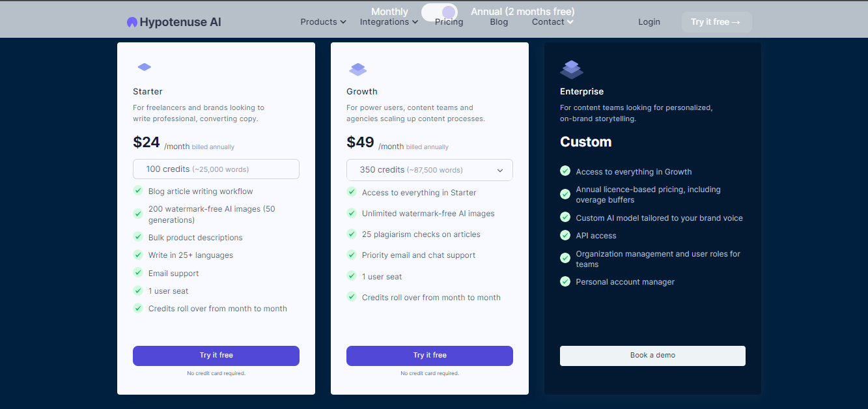
Task: Click Try it free under Starter plan
Action: coord(216,356)
